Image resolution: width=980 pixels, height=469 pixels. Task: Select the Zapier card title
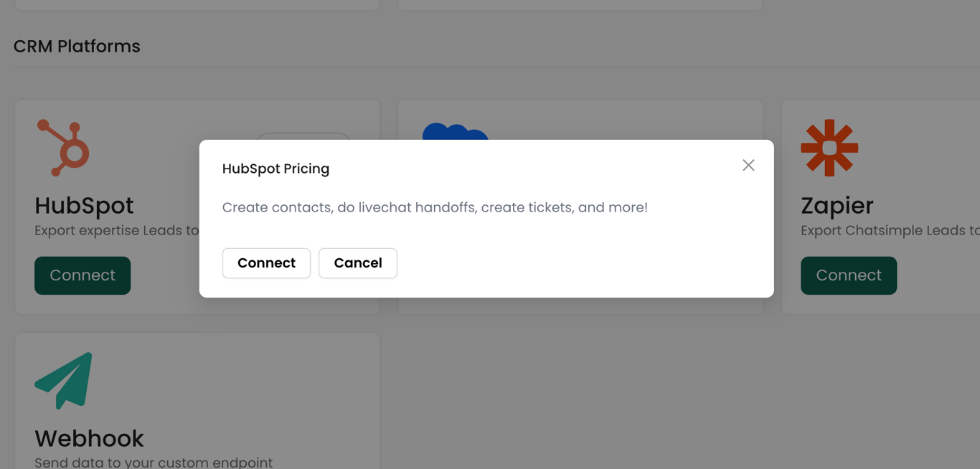837,206
